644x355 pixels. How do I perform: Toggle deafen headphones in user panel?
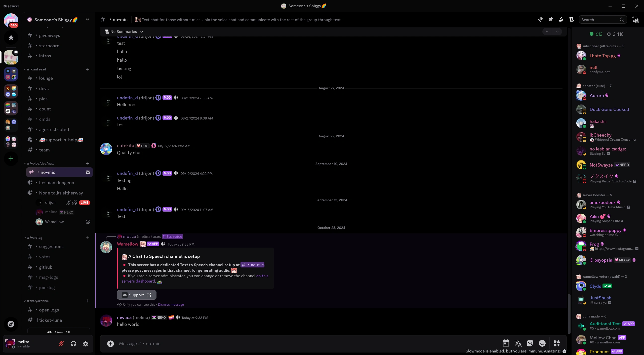pos(73,344)
